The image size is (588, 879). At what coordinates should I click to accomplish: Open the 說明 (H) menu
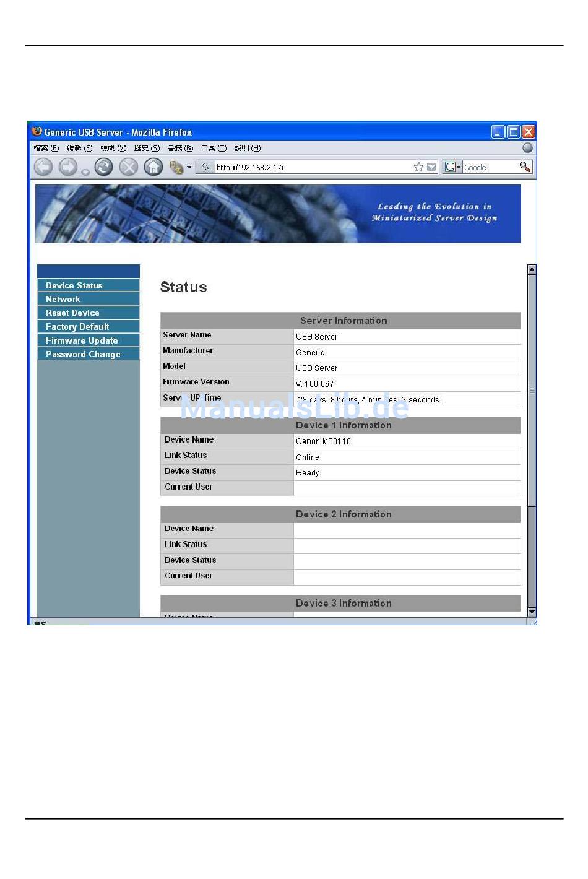(248, 148)
